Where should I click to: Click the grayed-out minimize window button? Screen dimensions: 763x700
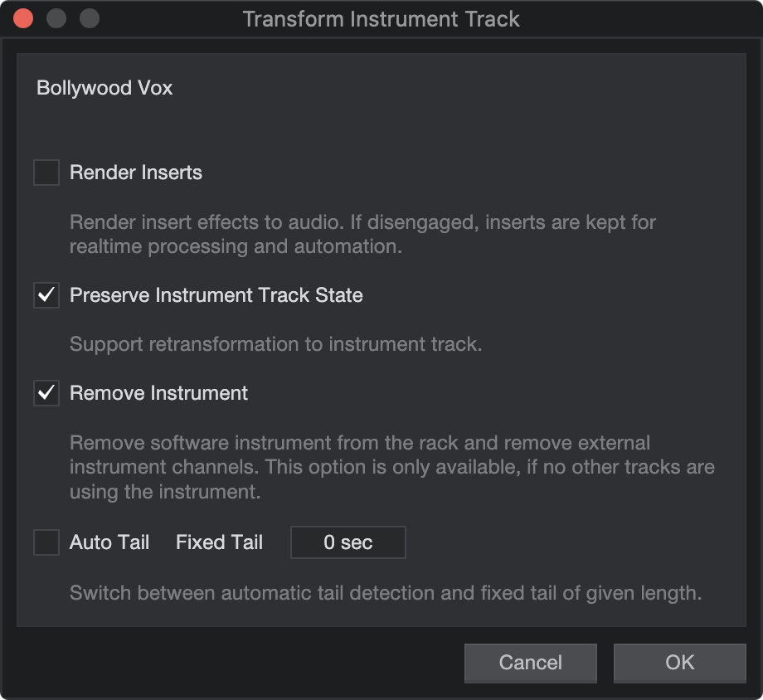pos(56,19)
